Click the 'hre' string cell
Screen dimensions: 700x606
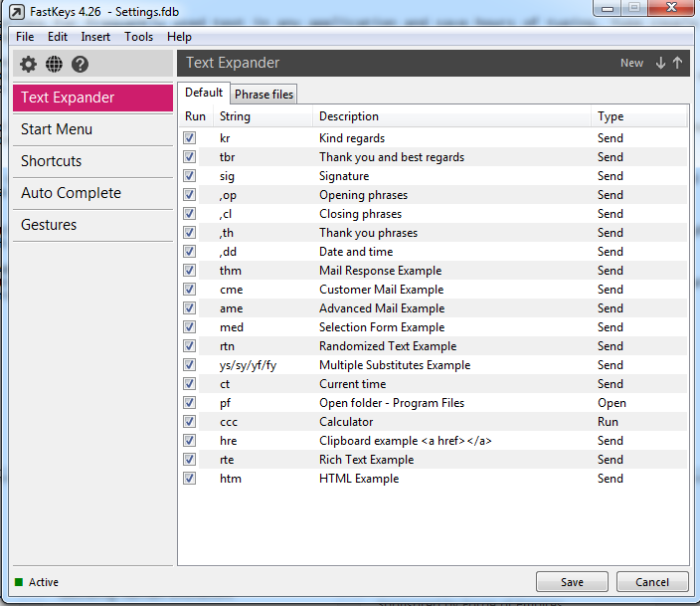click(228, 441)
